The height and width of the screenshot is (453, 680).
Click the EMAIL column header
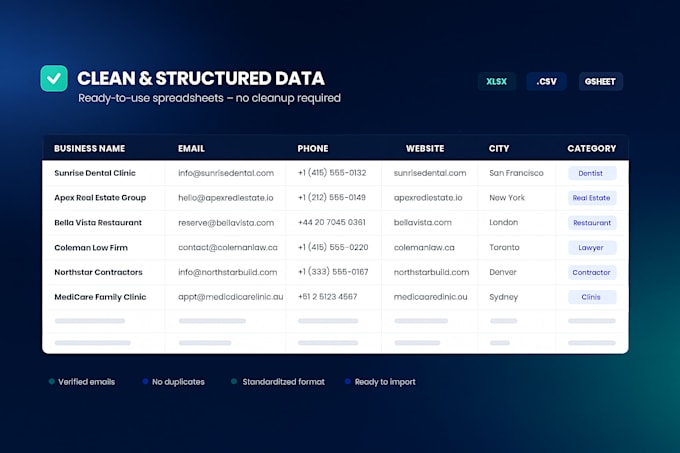tap(191, 148)
